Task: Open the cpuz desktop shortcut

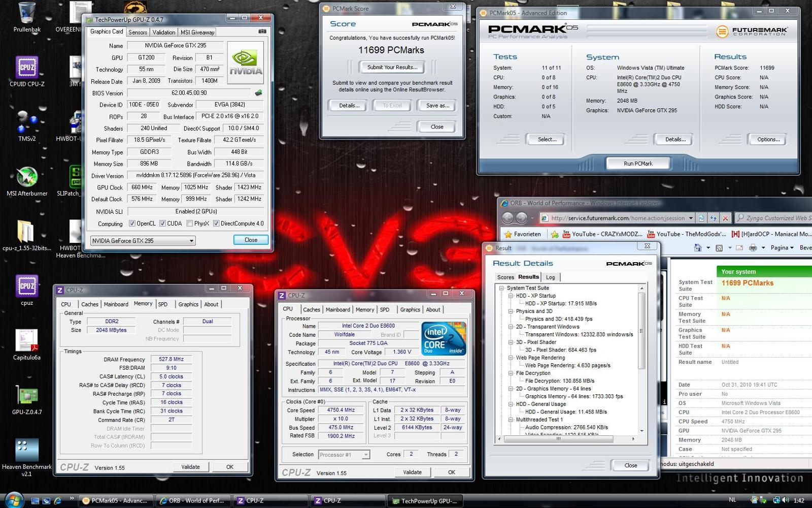Action: (x=27, y=291)
